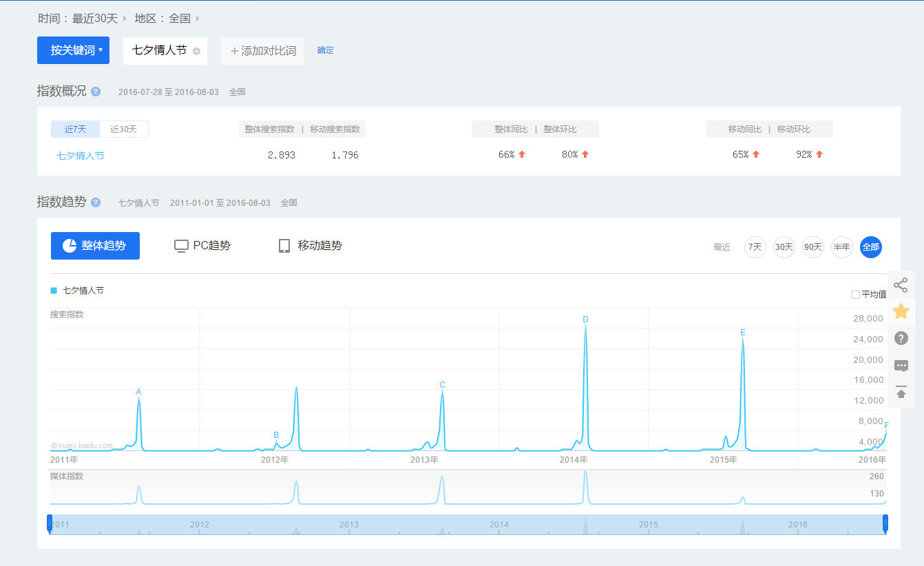Open the question mark help icon in sidebar

point(901,338)
